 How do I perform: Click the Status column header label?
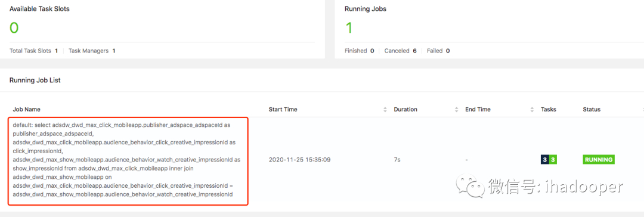coord(592,109)
